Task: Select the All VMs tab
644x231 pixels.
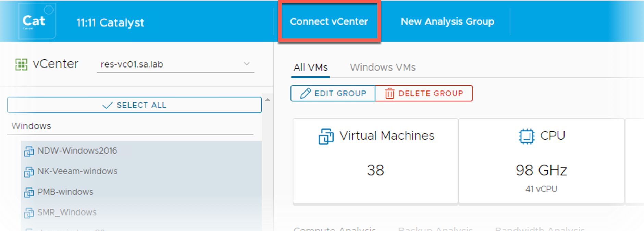Action: coord(310,67)
